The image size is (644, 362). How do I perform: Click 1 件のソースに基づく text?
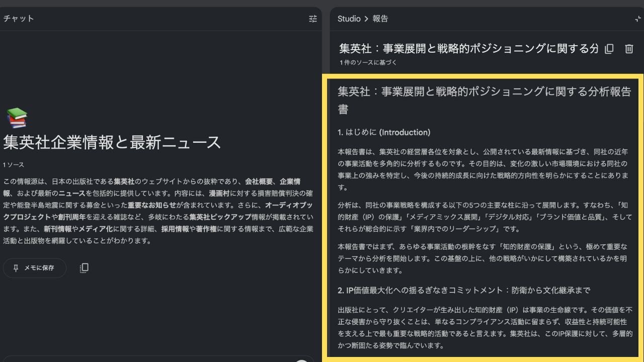click(368, 63)
